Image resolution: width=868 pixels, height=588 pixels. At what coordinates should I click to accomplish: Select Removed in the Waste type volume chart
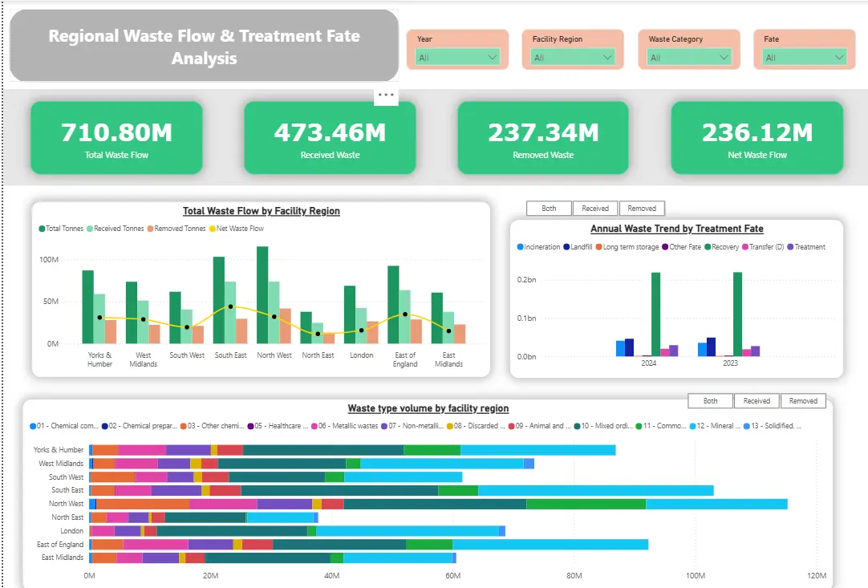click(x=803, y=401)
